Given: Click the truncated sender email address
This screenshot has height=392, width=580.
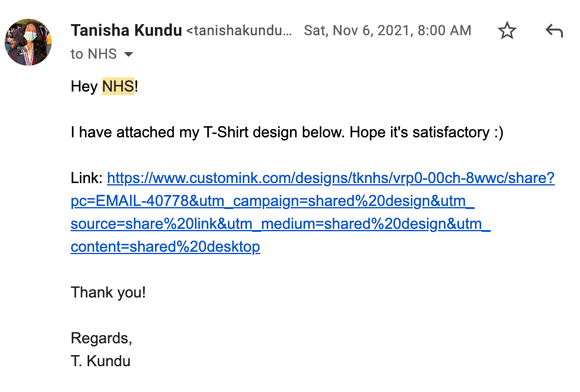Looking at the screenshot, I should (x=238, y=31).
